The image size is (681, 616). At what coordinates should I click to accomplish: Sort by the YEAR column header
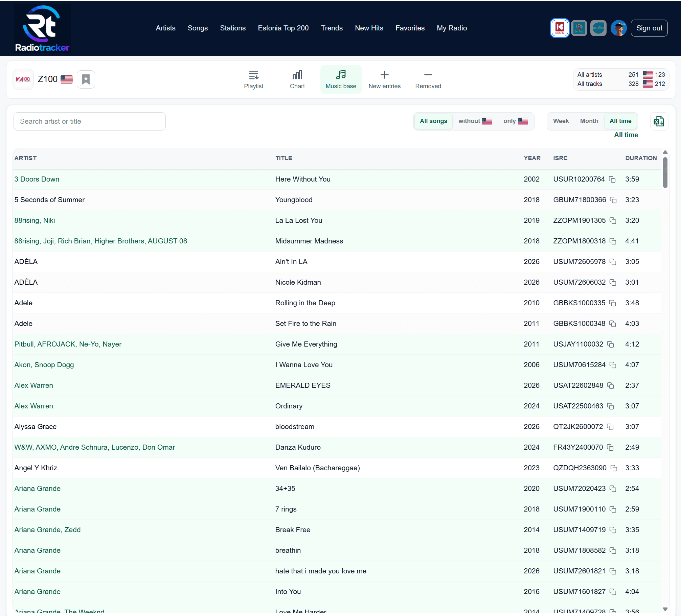[532, 158]
